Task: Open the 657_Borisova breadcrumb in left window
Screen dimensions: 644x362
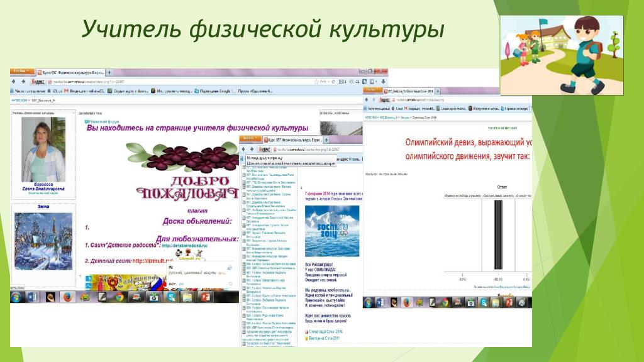Action: pos(43,100)
